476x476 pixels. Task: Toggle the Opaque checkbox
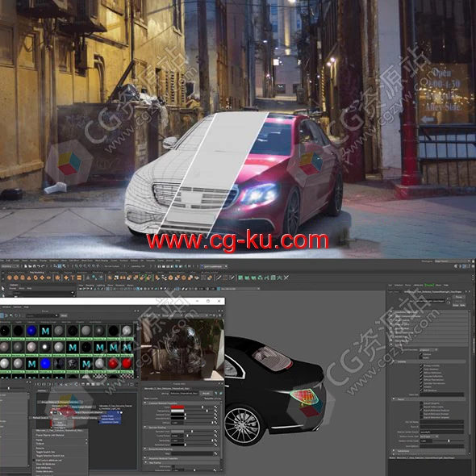(x=421, y=354)
